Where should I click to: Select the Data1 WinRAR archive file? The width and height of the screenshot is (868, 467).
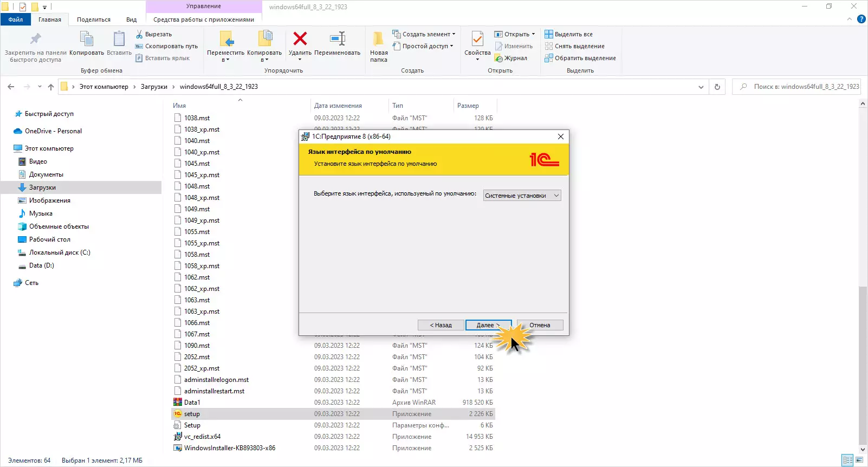(x=333, y=403)
